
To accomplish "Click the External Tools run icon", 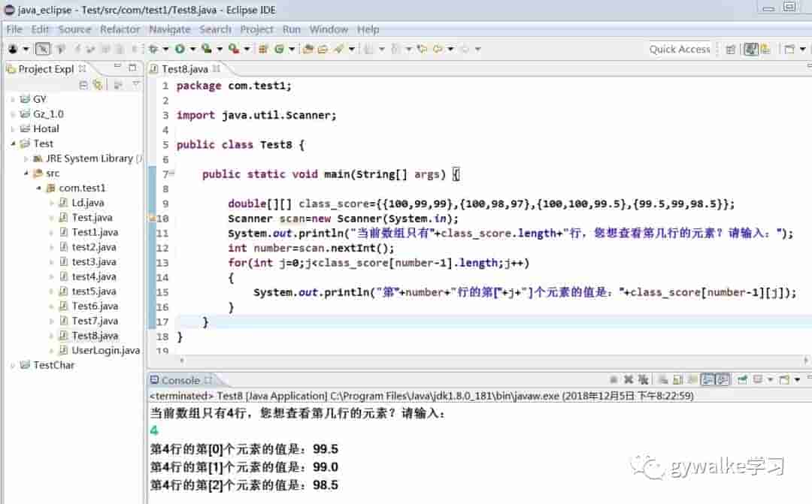I will tap(234, 49).
